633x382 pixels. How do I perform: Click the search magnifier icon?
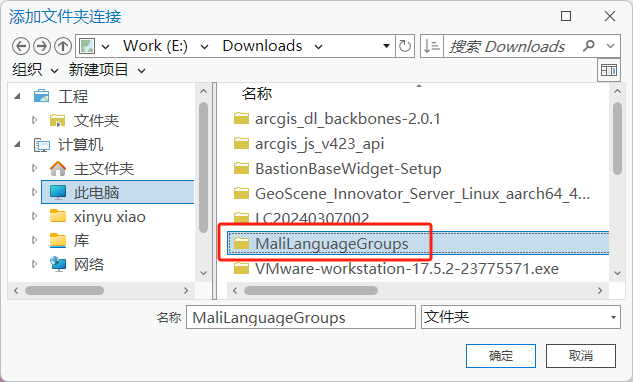coord(589,46)
